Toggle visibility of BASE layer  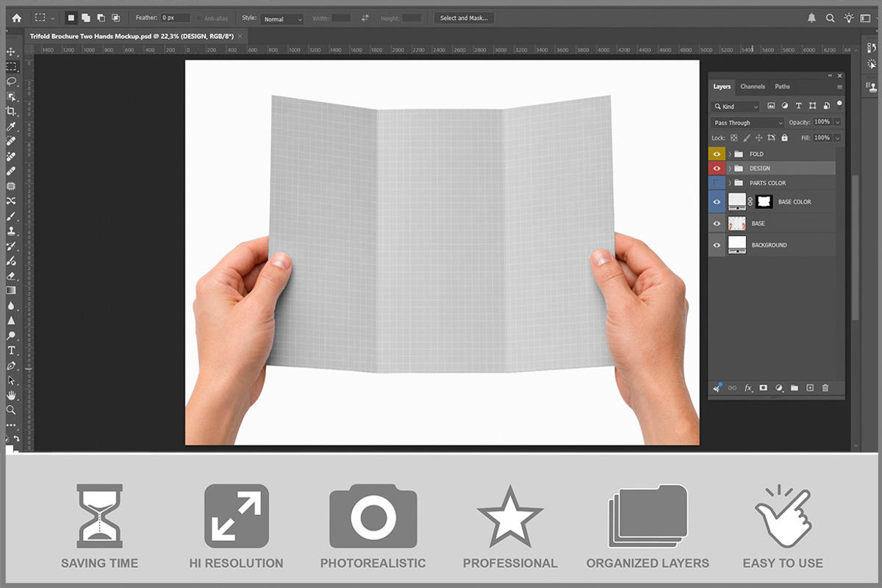coord(717,223)
